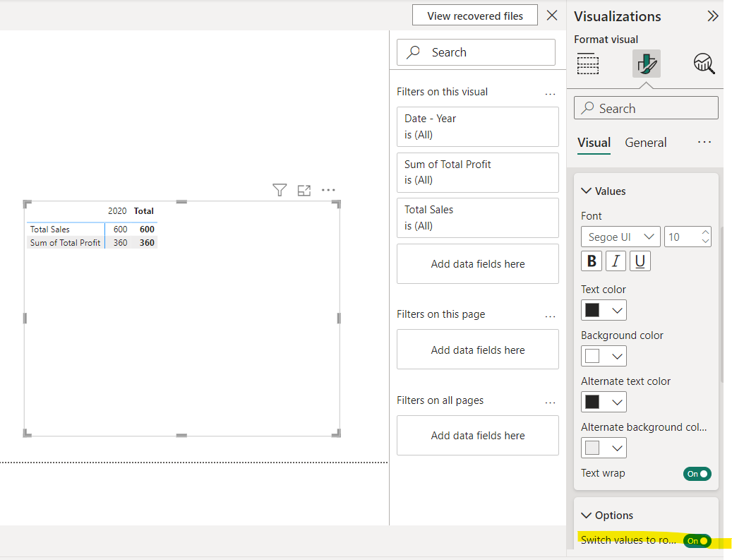Click Add data fields under visual filters
The height and width of the screenshot is (560, 732).
pos(478,264)
